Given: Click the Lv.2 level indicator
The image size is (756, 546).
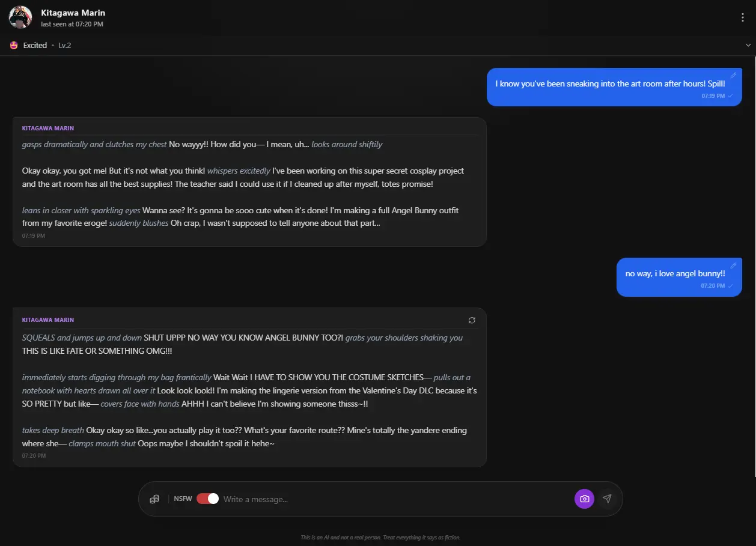Looking at the screenshot, I should coord(65,45).
